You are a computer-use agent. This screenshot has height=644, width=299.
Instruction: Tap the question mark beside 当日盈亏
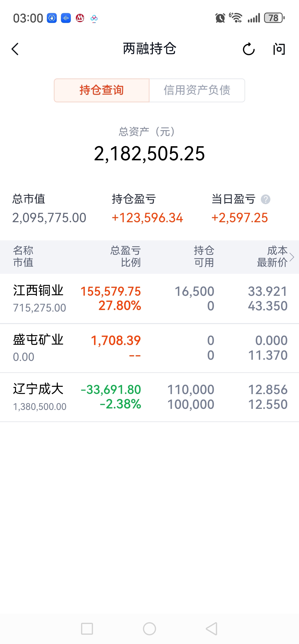tap(266, 199)
